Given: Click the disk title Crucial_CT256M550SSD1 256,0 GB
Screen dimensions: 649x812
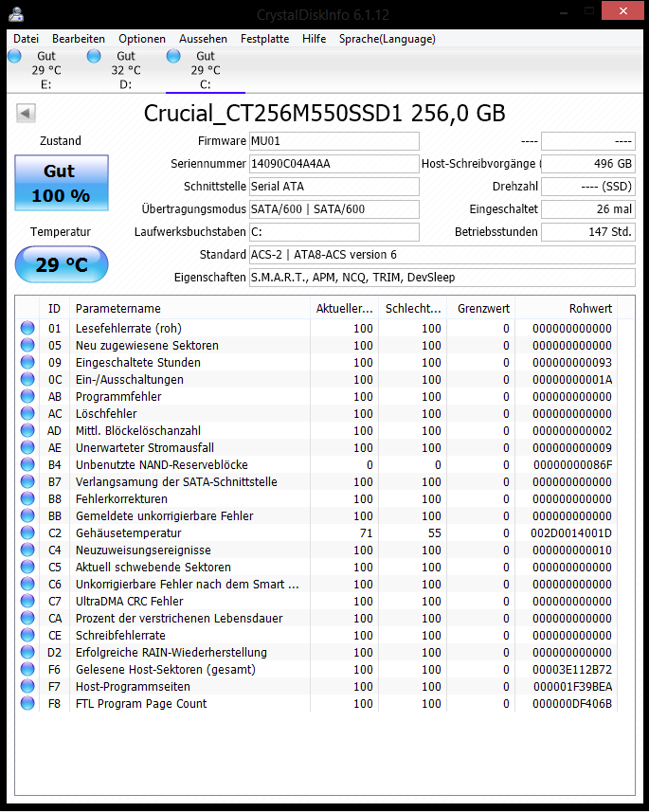Looking at the screenshot, I should coord(324,114).
